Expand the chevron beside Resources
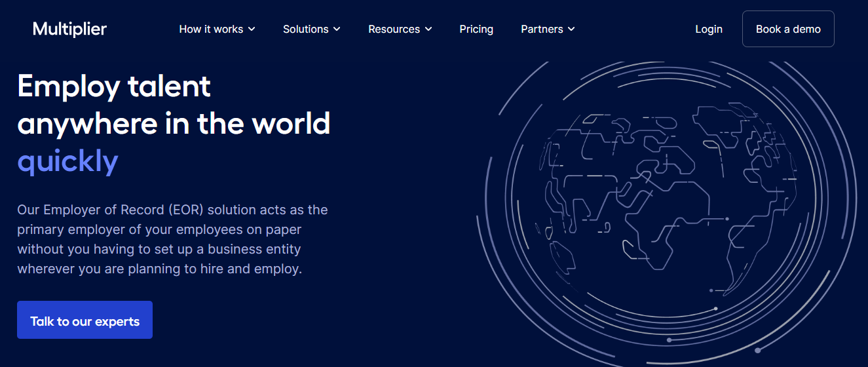The height and width of the screenshot is (367, 868). coord(428,29)
